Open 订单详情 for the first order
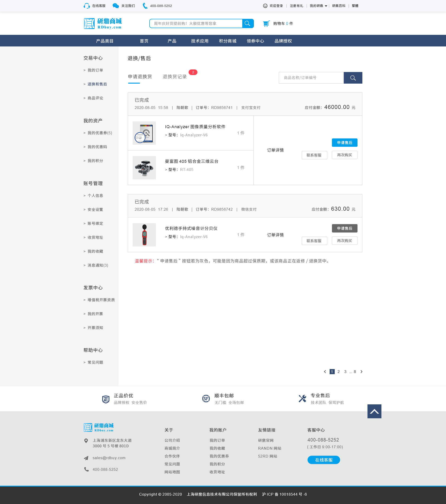The height and width of the screenshot is (504, 446). point(275,150)
